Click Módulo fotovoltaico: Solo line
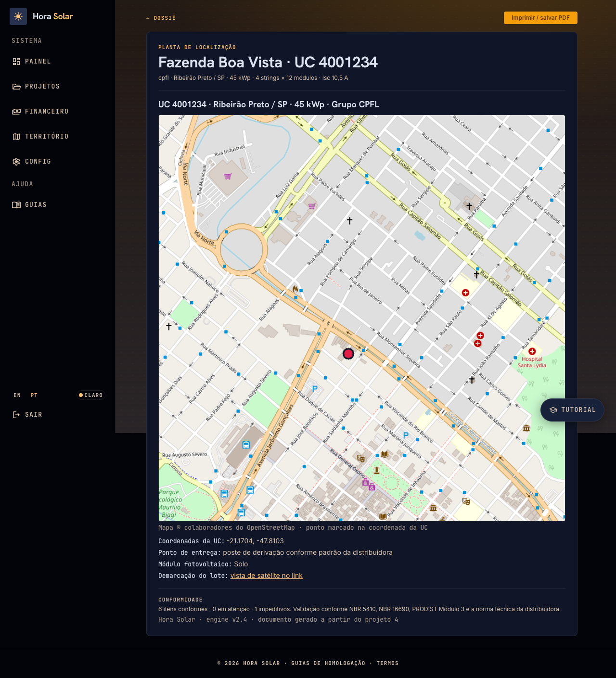The image size is (616, 678). pos(203,564)
